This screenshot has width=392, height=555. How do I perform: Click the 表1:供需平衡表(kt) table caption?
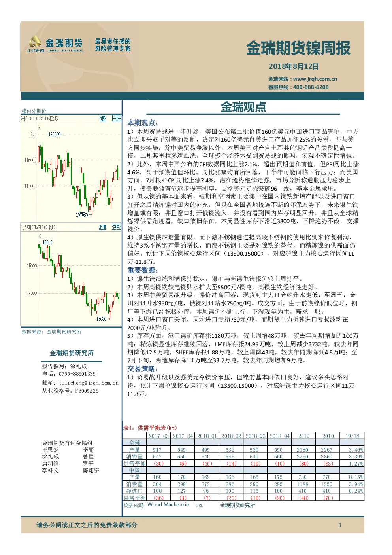click(150, 428)
